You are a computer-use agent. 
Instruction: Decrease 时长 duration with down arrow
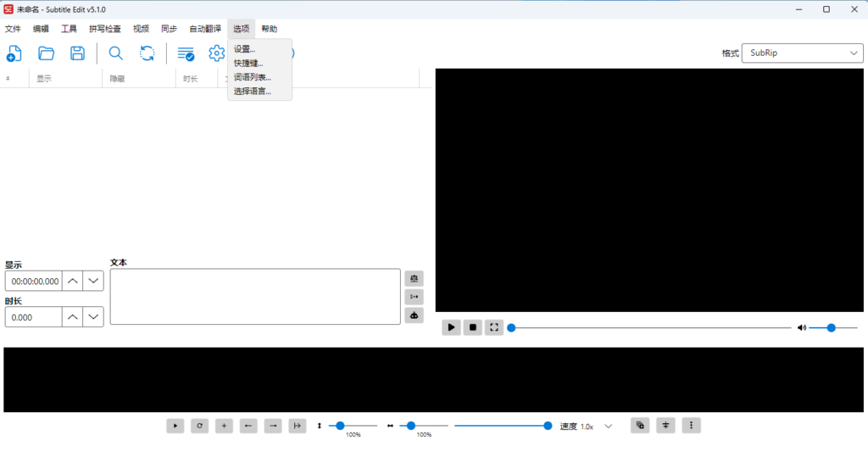click(x=93, y=317)
